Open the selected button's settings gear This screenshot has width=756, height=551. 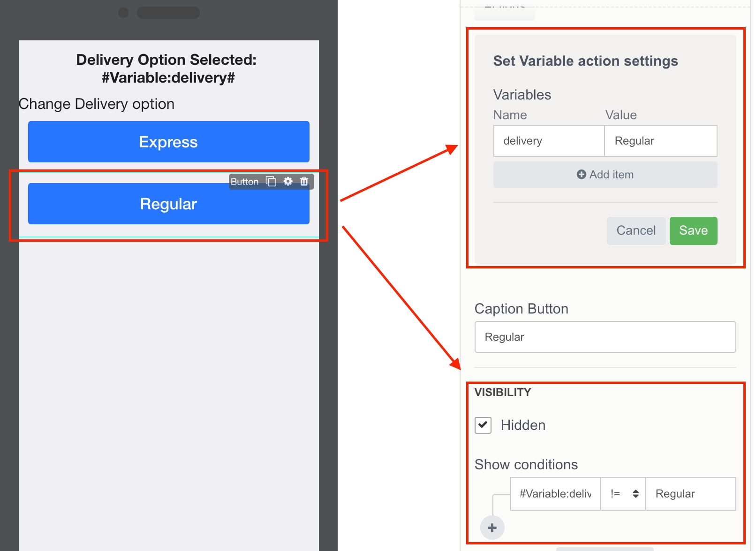point(288,181)
